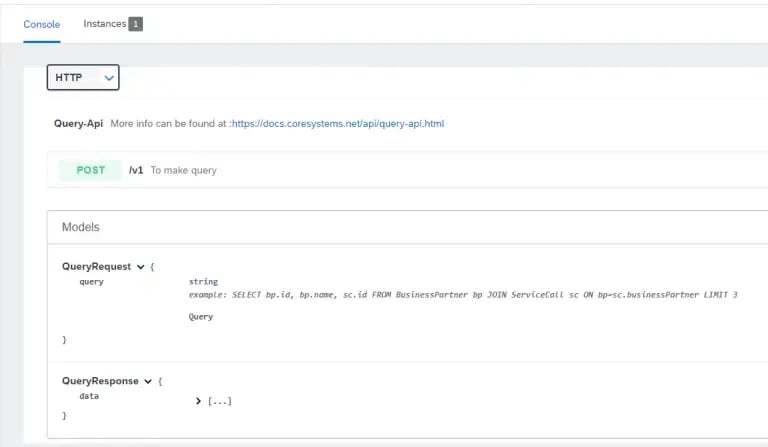Collapse the QueryRequest model chevron

coord(141,267)
